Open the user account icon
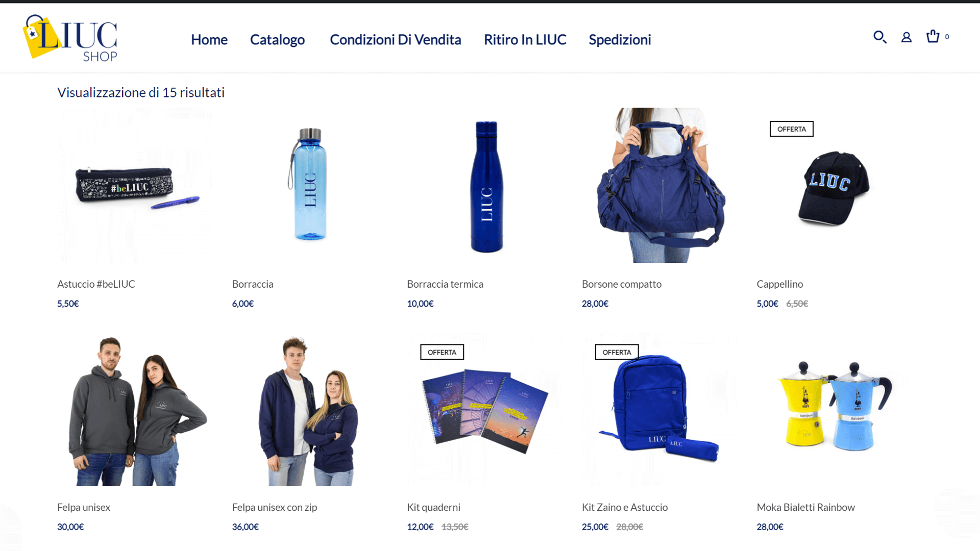 click(x=906, y=37)
